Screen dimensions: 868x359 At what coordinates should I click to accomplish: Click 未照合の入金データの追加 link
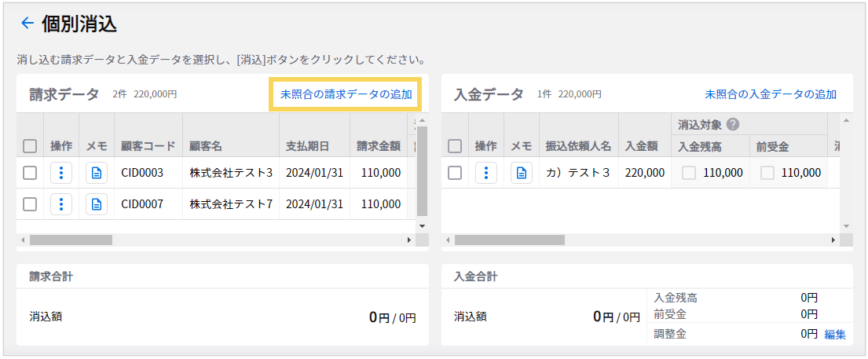[771, 94]
